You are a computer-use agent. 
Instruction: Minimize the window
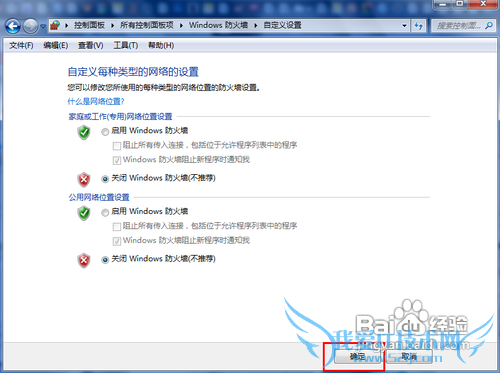tap(443, 4)
